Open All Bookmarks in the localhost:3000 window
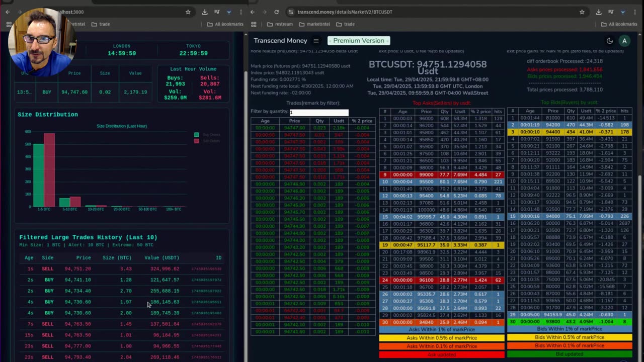The image size is (644, 362). [x=225, y=24]
